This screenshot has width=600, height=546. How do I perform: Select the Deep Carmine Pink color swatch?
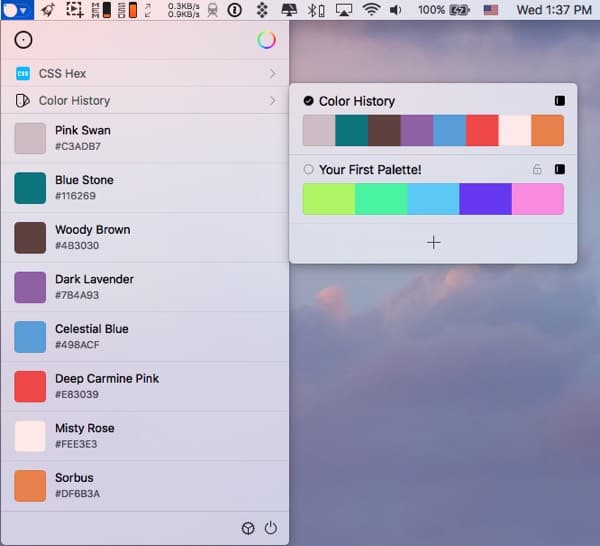30,386
